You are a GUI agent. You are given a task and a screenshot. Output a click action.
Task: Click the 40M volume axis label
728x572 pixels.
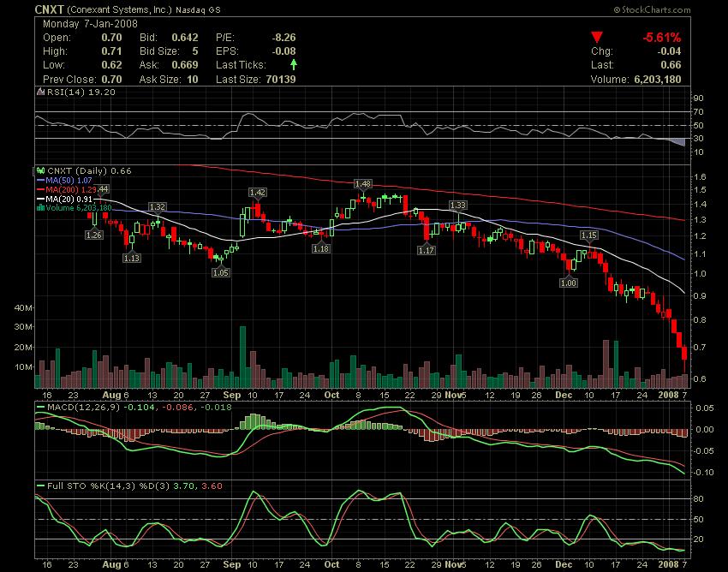pos(24,307)
